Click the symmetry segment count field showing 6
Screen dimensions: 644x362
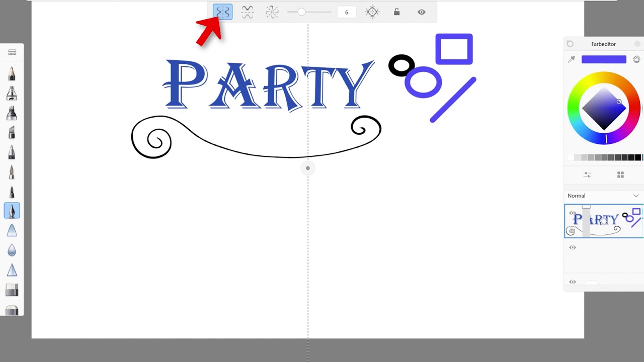346,12
